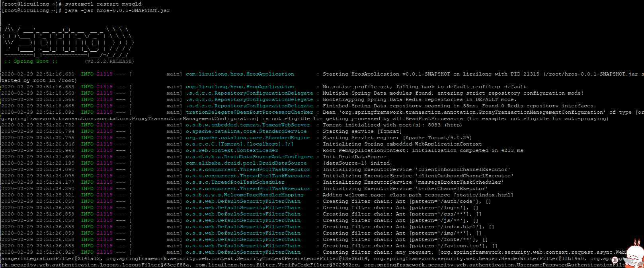Image resolution: width=644 pixels, height=268 pixels.
Task: Click the 'org.apache.catalina.core.StandardEngine' logger name
Action: click(x=248, y=138)
